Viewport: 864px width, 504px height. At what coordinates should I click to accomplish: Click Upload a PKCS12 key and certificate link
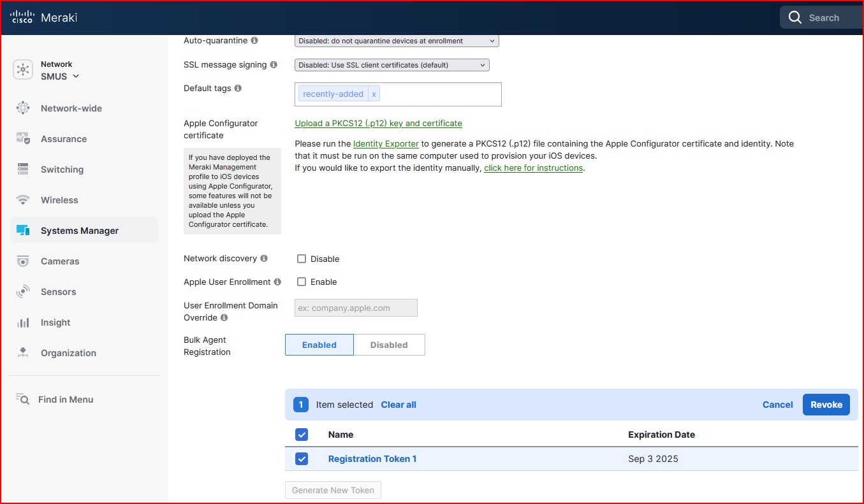378,124
